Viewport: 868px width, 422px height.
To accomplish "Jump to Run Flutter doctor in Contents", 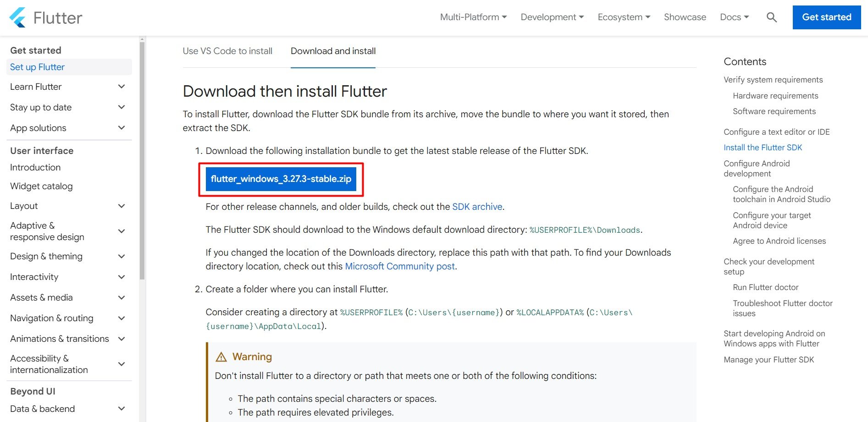I will pyautogui.click(x=765, y=287).
